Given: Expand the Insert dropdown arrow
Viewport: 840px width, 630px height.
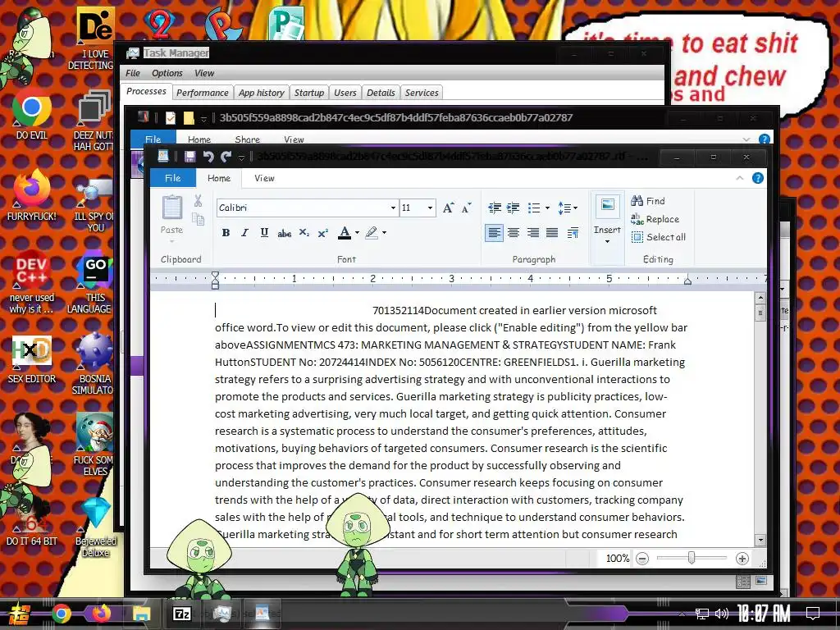Looking at the screenshot, I should point(607,242).
